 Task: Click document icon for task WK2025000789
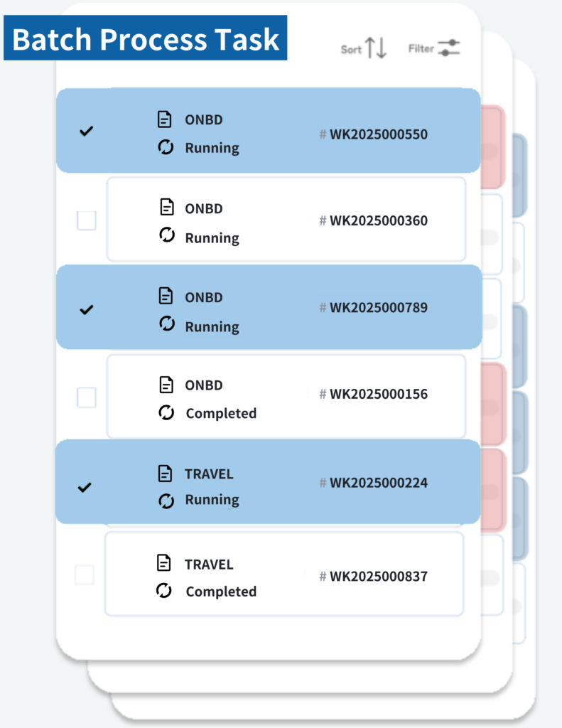click(165, 296)
